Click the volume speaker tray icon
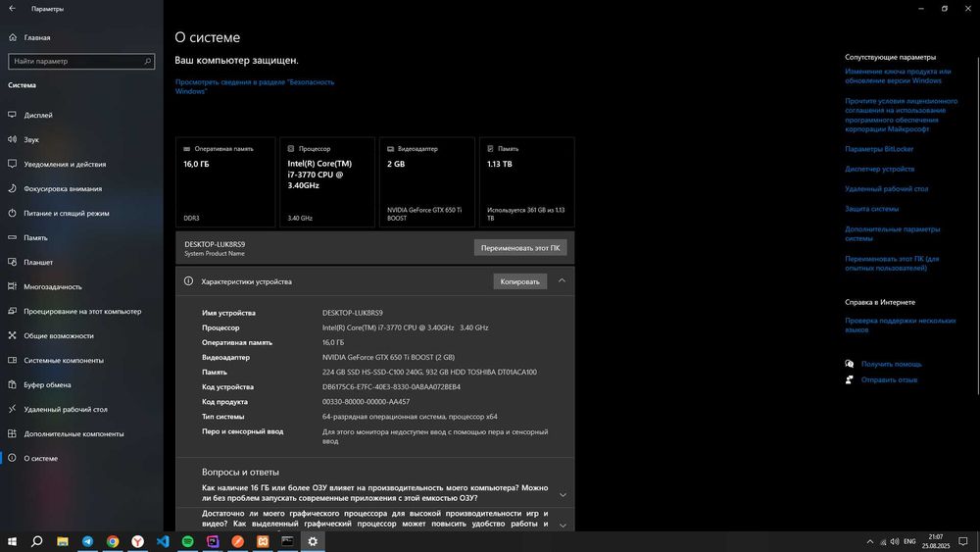This screenshot has width=980, height=552. pos(895,541)
